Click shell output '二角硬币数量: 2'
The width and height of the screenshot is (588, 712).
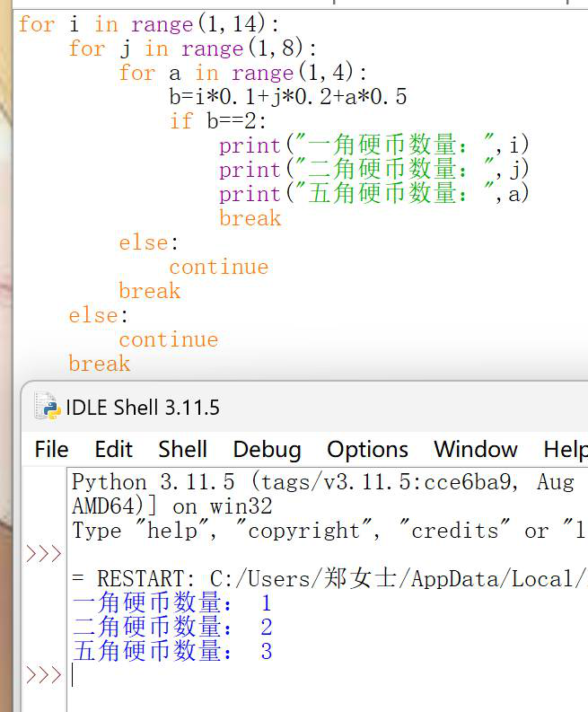(x=172, y=627)
